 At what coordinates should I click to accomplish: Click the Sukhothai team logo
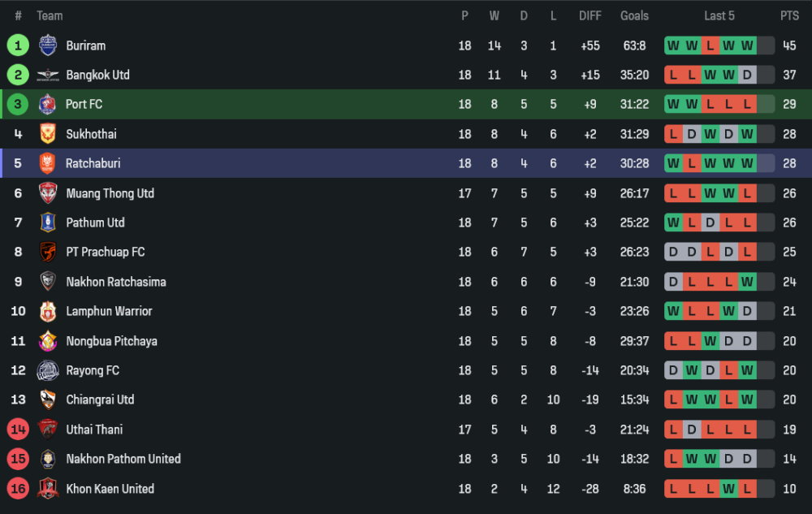(48, 134)
